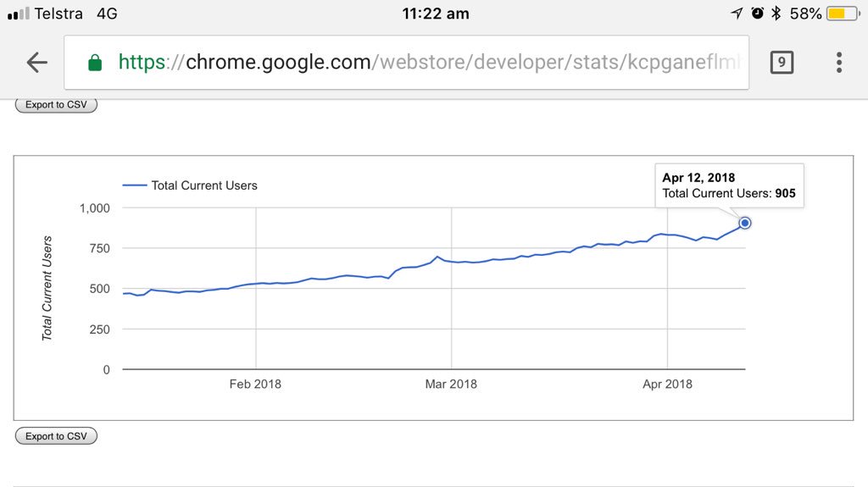868x487 pixels.
Task: Tap the 11:22 am clock
Action: (x=436, y=14)
